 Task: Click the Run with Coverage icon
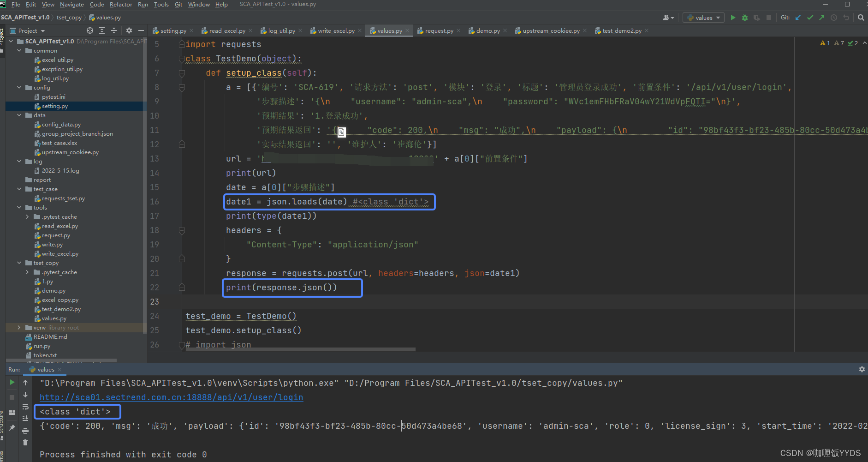757,18
